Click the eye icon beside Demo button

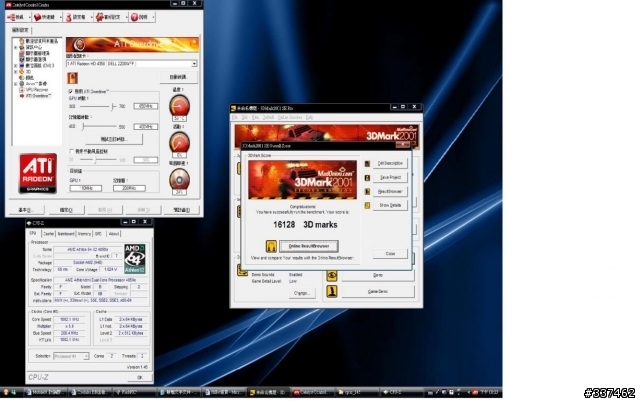click(331, 276)
